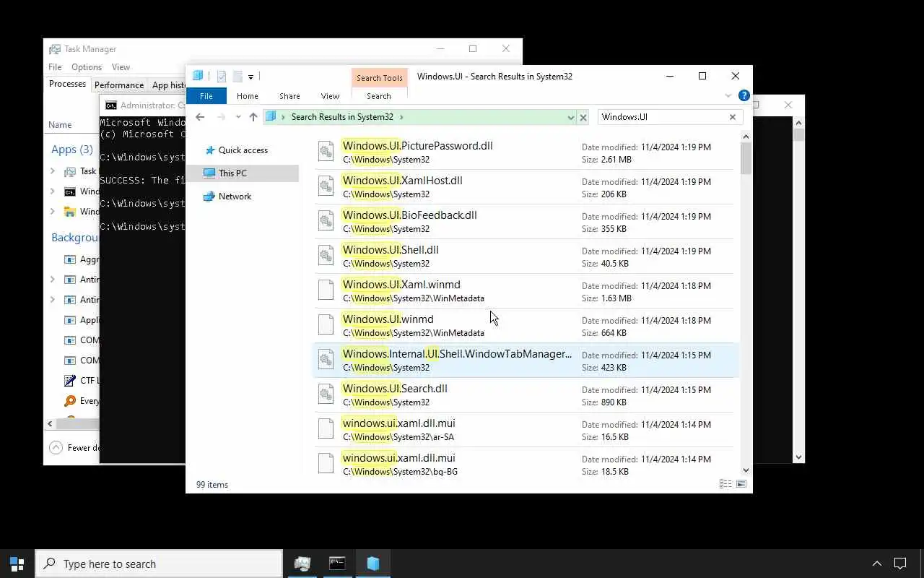Click the Windows.UI.BioFeedback.dll file icon

pos(326,221)
